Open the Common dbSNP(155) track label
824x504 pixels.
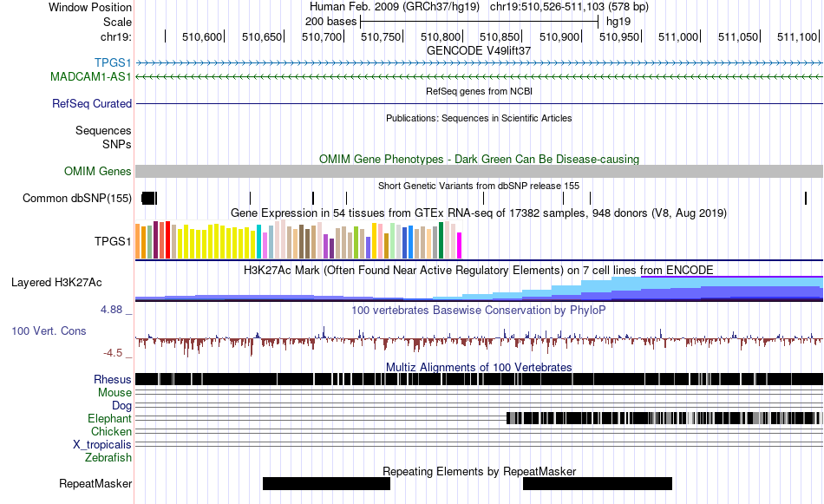tap(76, 198)
